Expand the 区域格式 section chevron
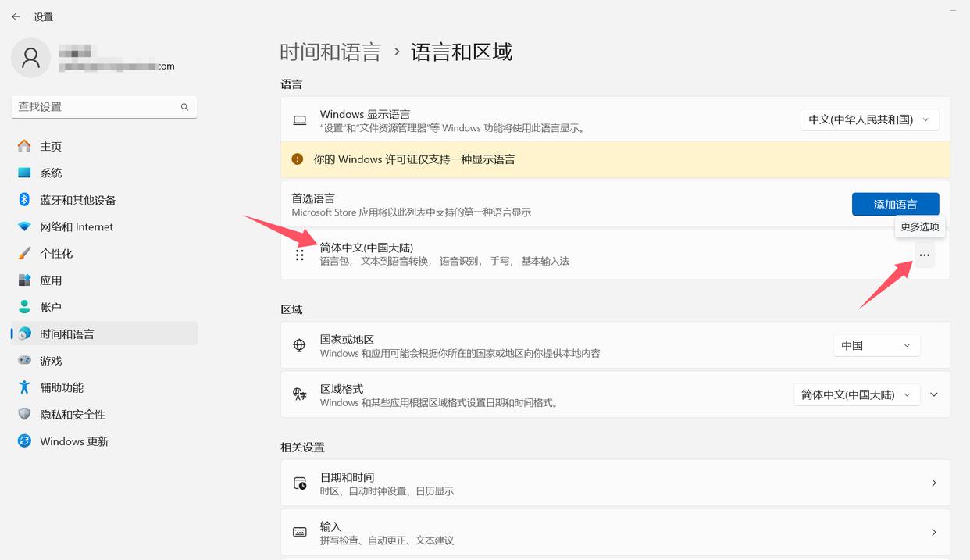Screen dimensions: 970x560 click(934, 395)
